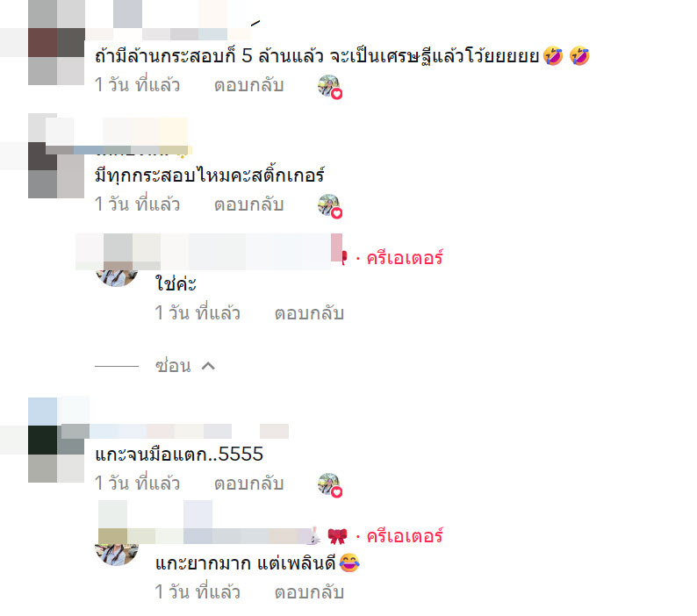Open creator avatar beside ใช่ค่ะ reply
The height and width of the screenshot is (616, 697).
pos(117,275)
